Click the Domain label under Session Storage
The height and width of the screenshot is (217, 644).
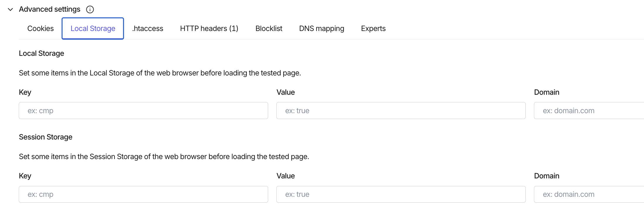[x=547, y=176]
